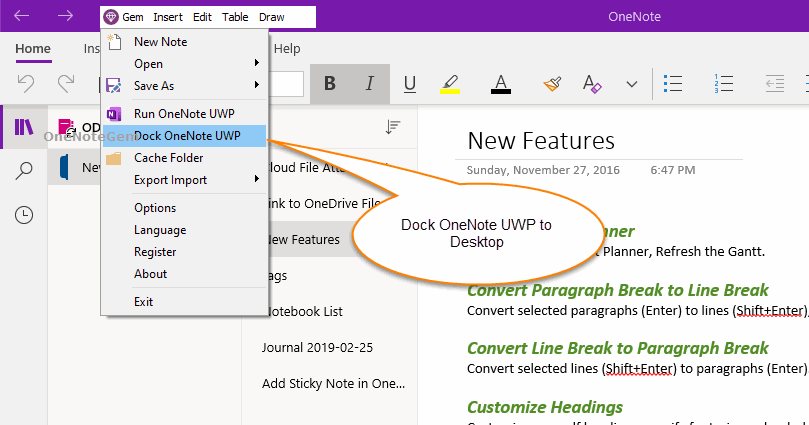The image size is (809, 425).
Task: Open recent notes clock icon
Action: (24, 215)
